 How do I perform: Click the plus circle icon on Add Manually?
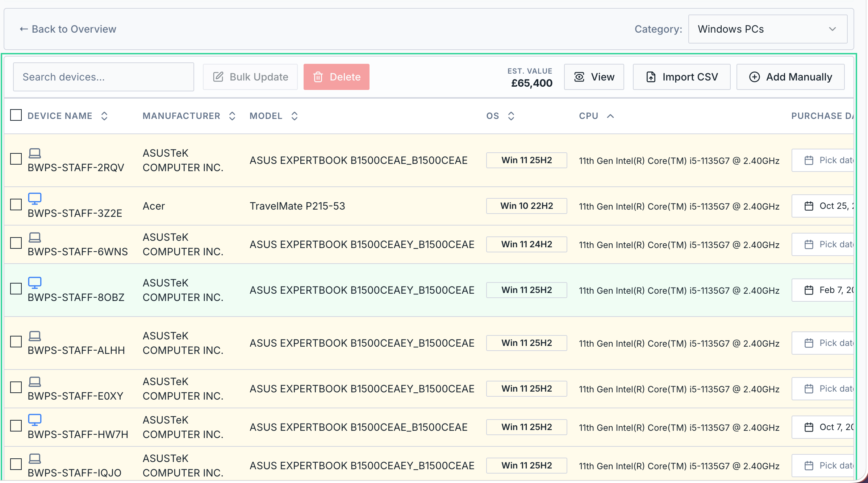[x=755, y=77]
